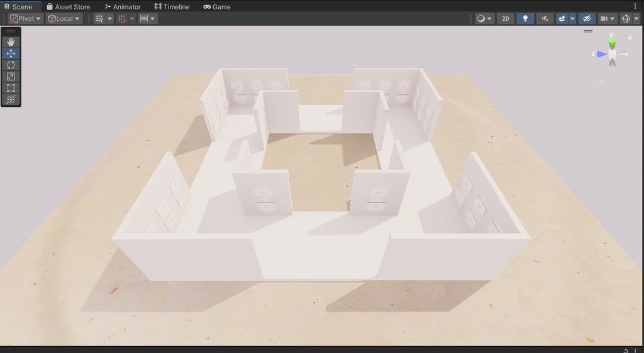Image resolution: width=644 pixels, height=353 pixels.
Task: Open the shaded draw mode dropdown
Action: click(x=484, y=18)
